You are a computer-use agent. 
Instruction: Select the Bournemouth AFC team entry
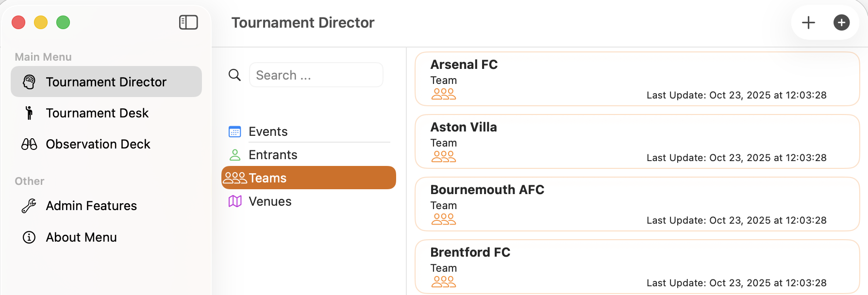[x=637, y=204]
